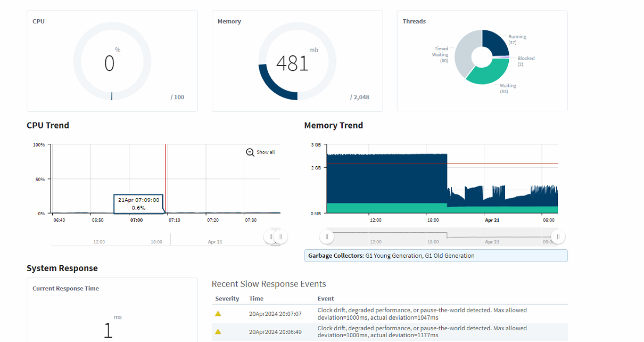Click the CPU gauge dial
Viewport: 644px width, 342px height.
tap(112, 61)
